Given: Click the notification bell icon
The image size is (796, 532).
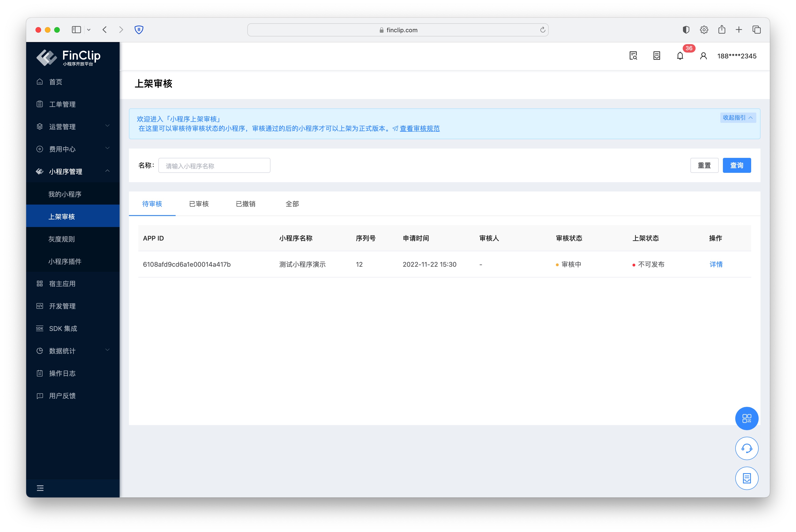Looking at the screenshot, I should (x=680, y=56).
